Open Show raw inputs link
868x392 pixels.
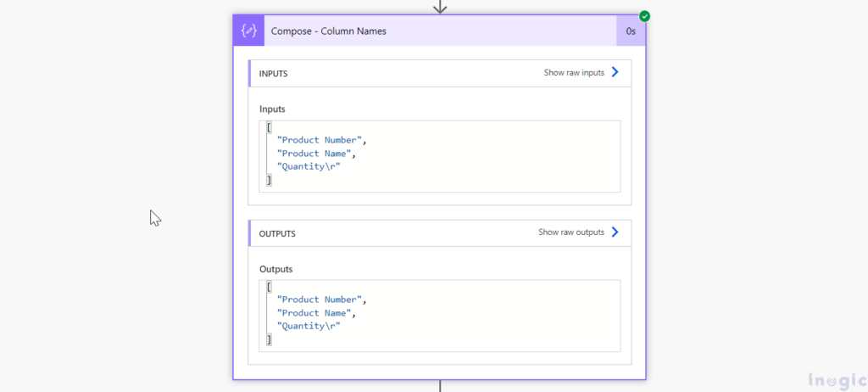(x=574, y=73)
